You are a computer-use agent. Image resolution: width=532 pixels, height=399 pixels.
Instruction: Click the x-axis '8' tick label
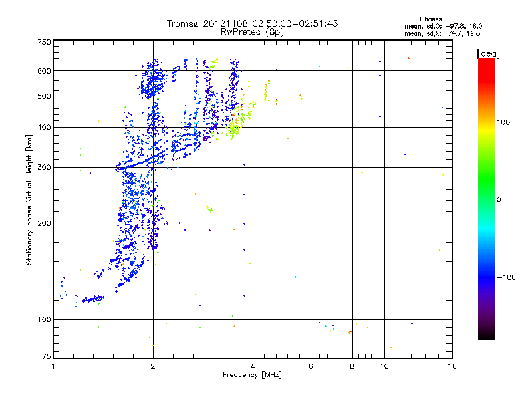352,366
